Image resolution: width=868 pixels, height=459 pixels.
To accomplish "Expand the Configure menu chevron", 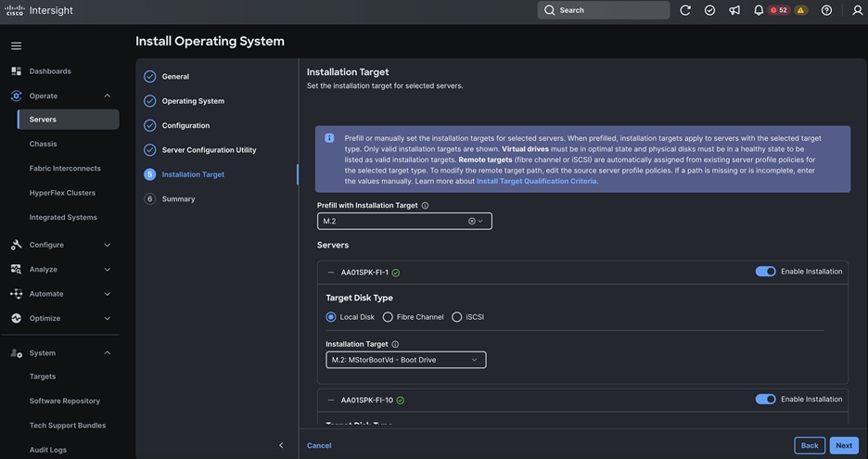I will click(x=108, y=245).
